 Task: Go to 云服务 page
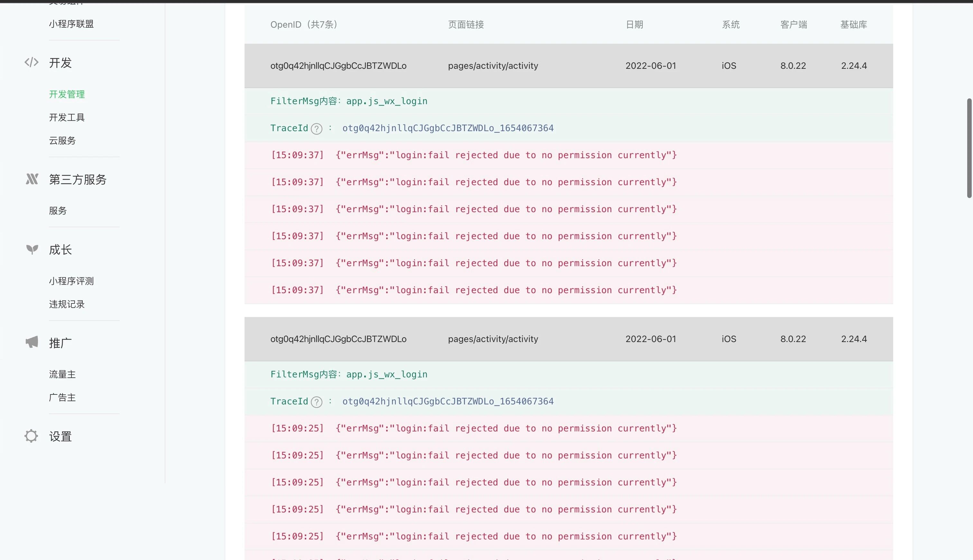62,140
